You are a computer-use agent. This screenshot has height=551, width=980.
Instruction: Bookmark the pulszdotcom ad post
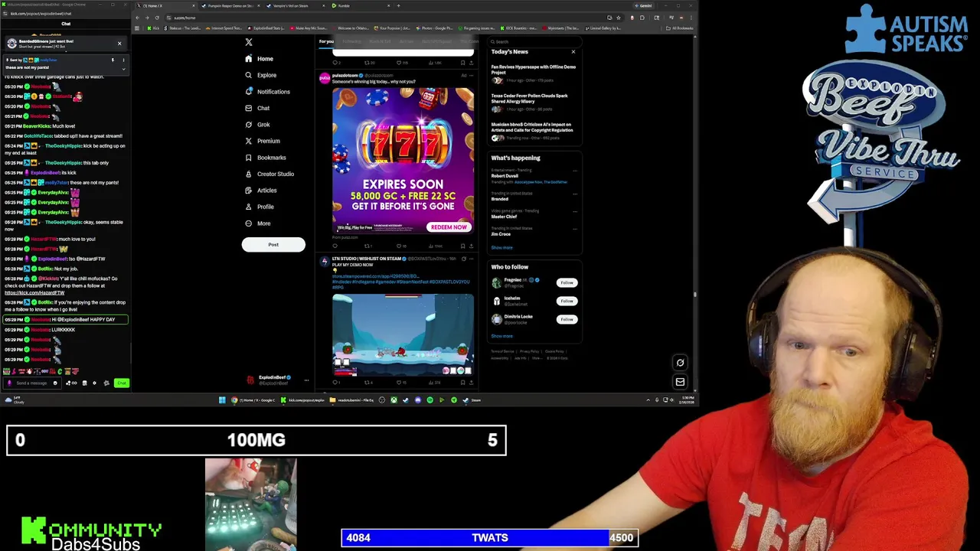[x=462, y=246]
